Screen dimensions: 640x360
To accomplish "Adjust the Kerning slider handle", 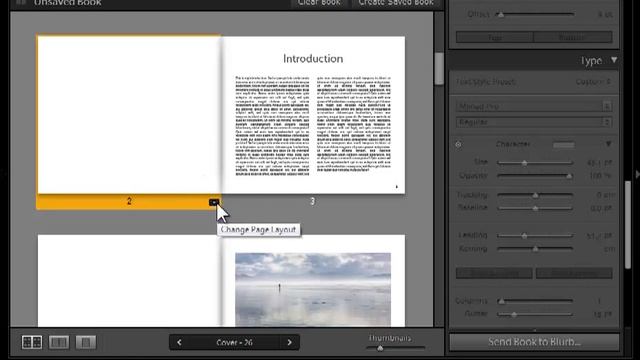I will [x=535, y=249].
